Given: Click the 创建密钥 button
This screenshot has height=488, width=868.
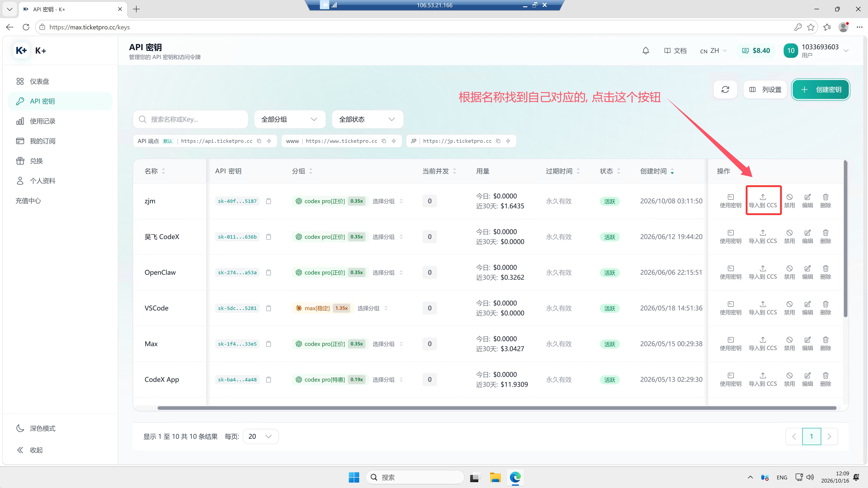Looking at the screenshot, I should click(x=821, y=90).
